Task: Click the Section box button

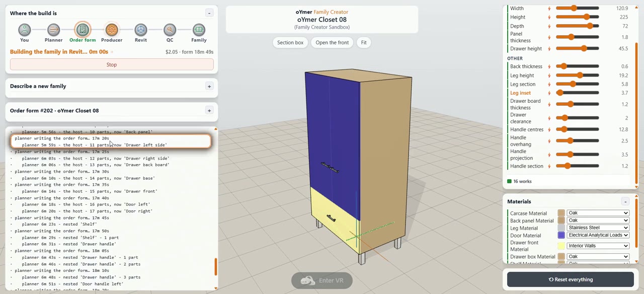Action: click(x=290, y=43)
